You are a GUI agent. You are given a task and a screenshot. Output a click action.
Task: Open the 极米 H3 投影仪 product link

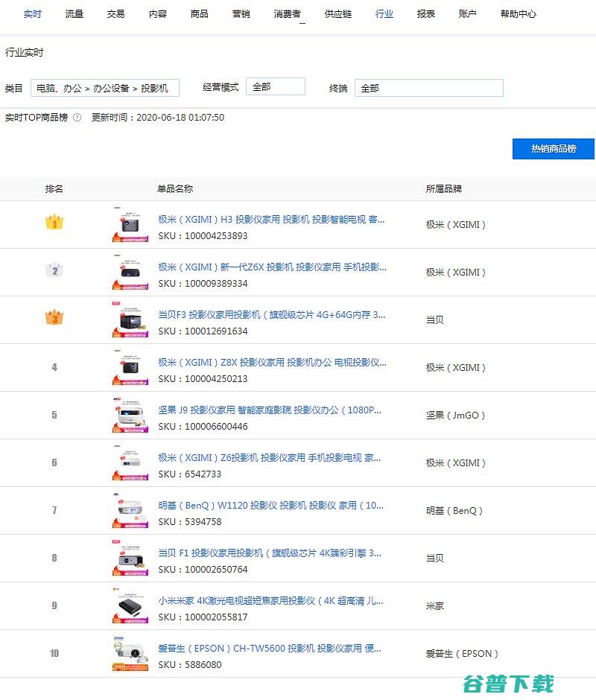pyautogui.click(x=271, y=219)
